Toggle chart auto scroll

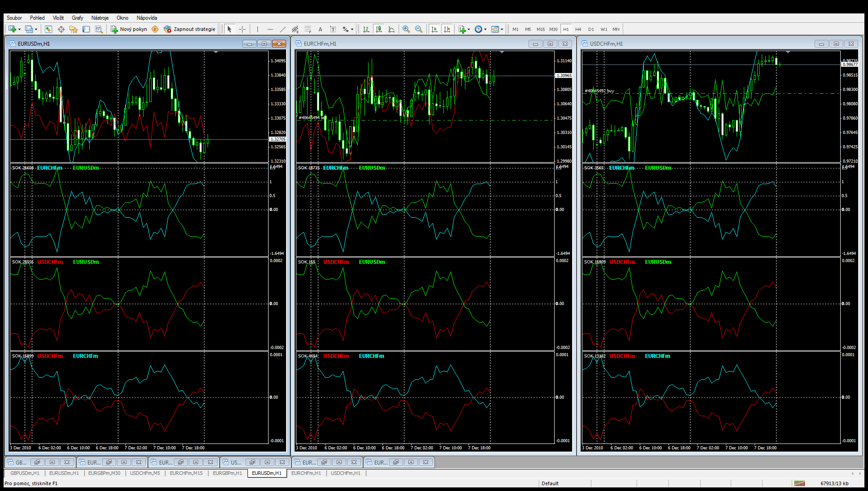[x=434, y=29]
